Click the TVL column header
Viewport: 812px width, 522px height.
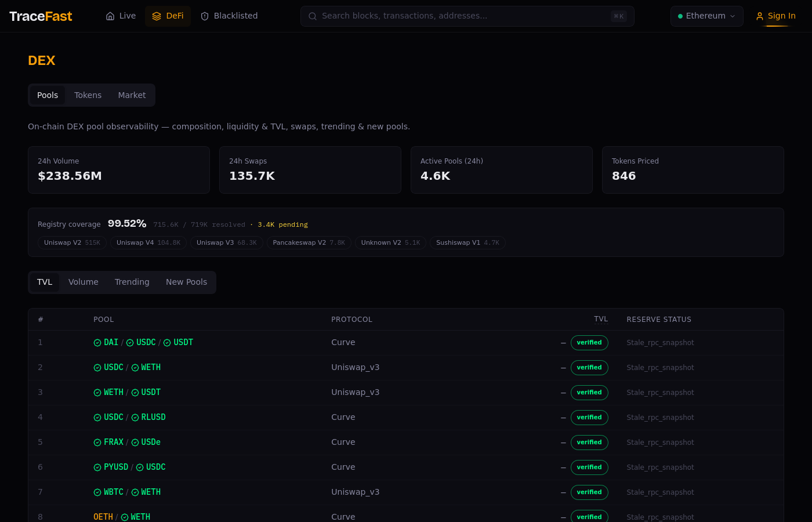coord(601,320)
